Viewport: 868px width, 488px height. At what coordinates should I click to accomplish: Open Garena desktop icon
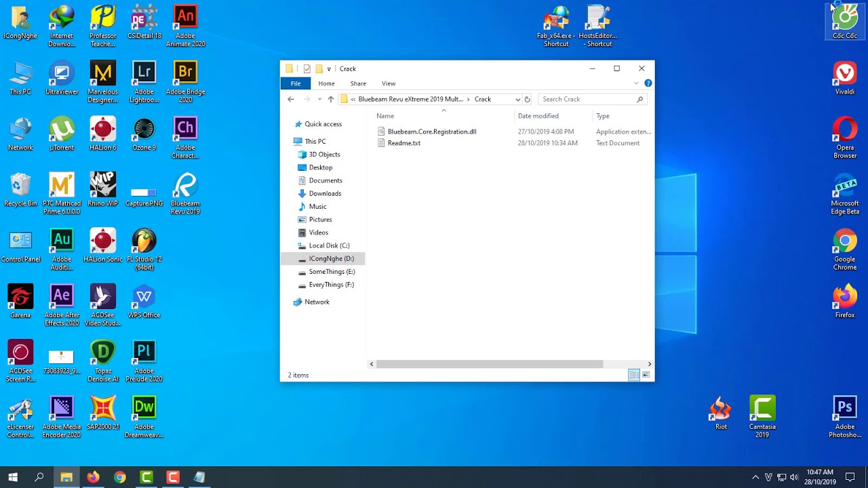[20, 302]
